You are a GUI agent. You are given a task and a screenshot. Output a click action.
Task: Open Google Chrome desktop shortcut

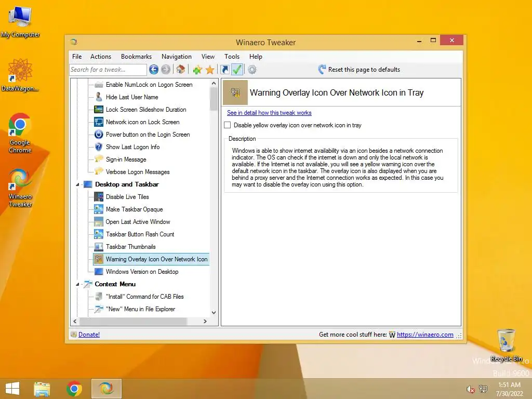(20, 133)
